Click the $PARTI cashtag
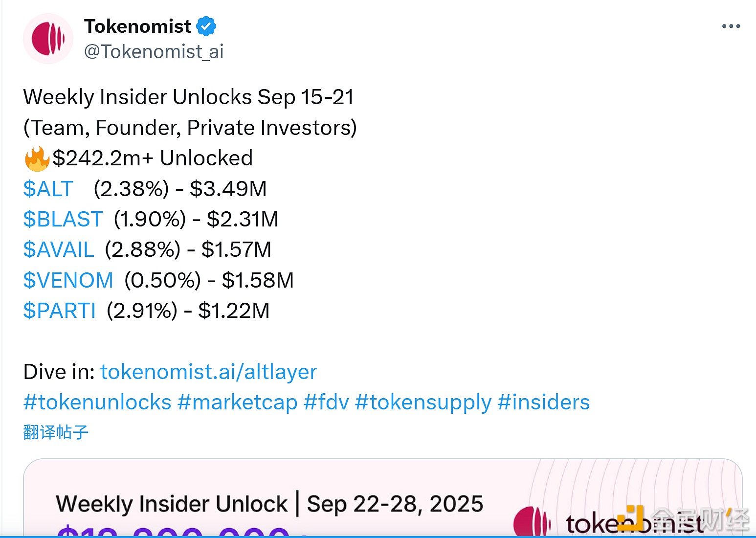The height and width of the screenshot is (538, 756). coord(59,311)
